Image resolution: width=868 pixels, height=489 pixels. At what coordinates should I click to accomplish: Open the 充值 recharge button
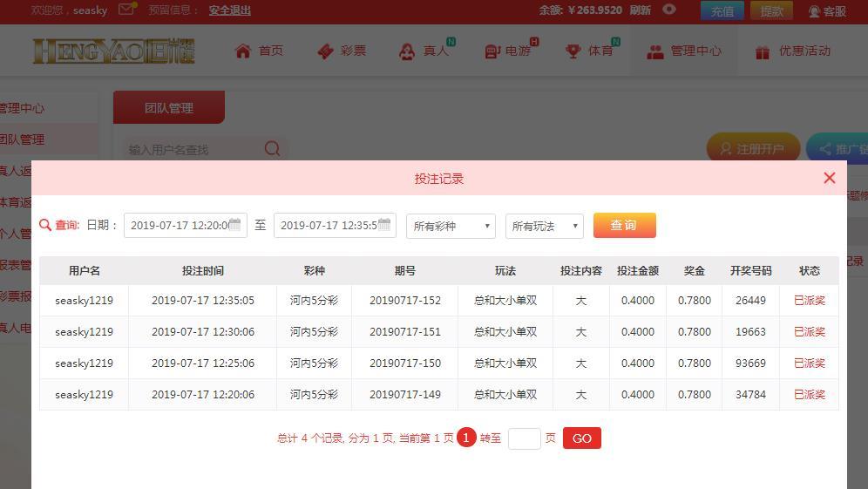(722, 10)
